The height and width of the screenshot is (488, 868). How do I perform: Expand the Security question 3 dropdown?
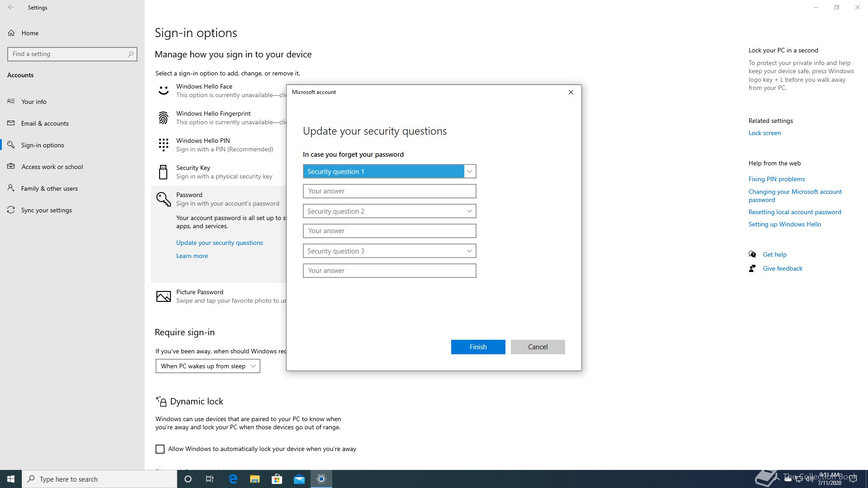pyautogui.click(x=389, y=251)
